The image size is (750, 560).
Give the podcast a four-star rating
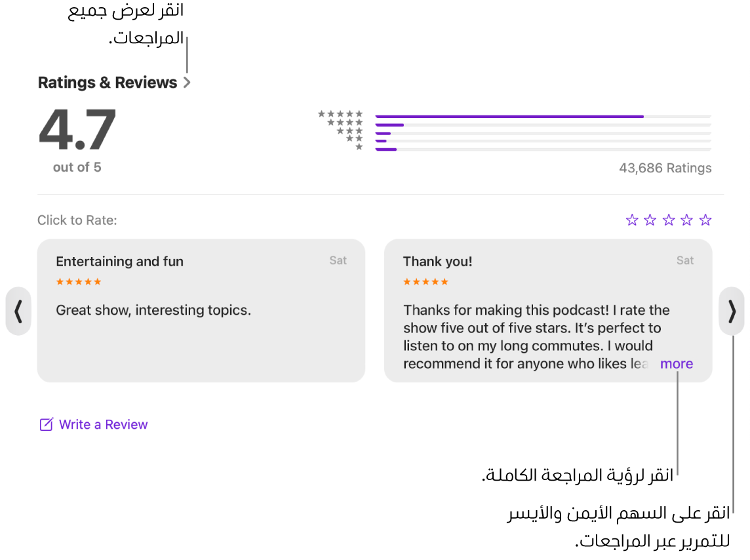(x=686, y=220)
